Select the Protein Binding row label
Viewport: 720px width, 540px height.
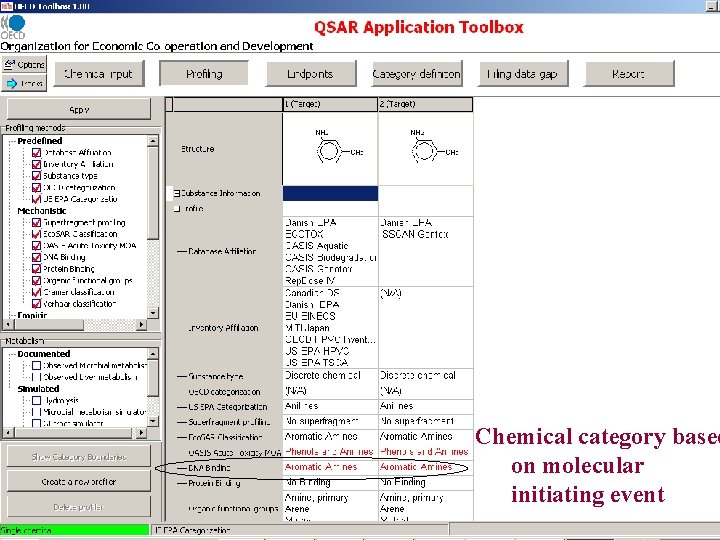click(214, 483)
